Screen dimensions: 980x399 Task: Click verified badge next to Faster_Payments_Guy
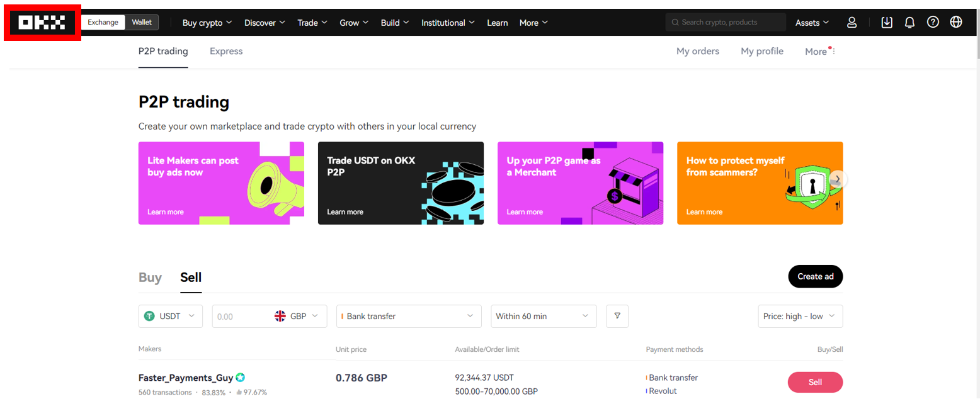(x=240, y=378)
